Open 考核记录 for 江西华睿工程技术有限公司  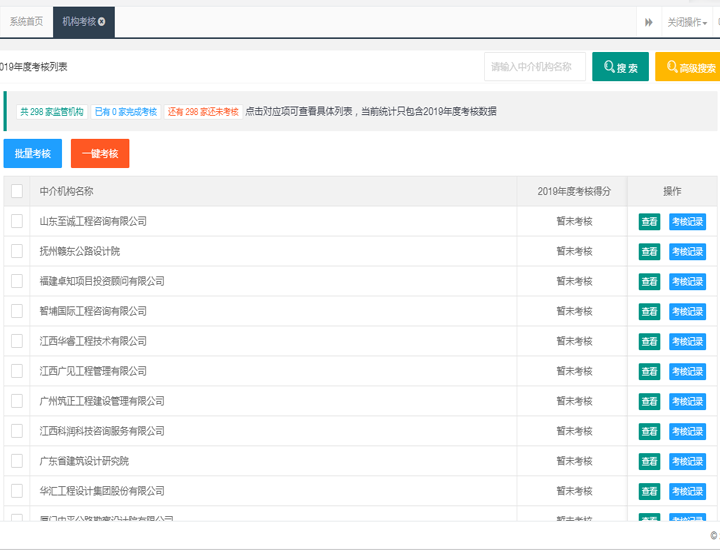point(687,342)
